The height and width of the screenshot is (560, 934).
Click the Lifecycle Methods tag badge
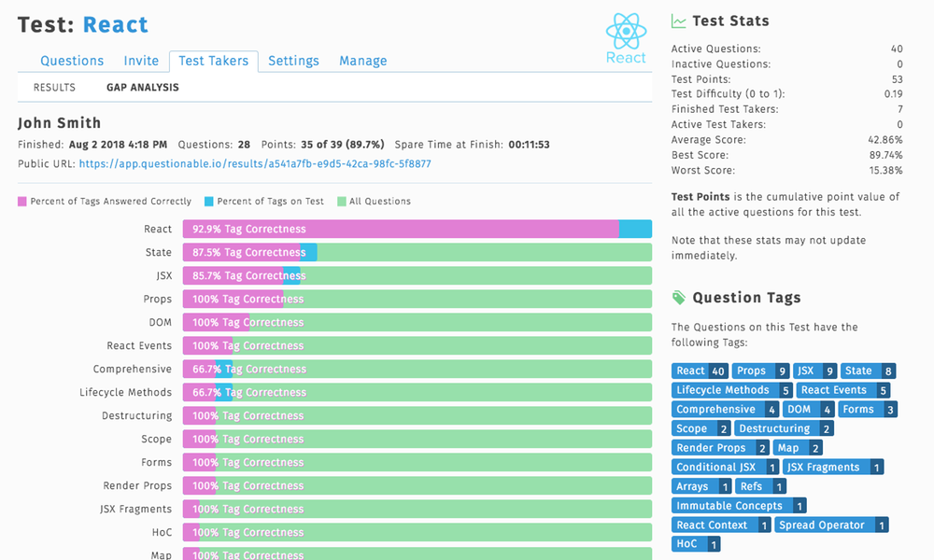(x=732, y=390)
